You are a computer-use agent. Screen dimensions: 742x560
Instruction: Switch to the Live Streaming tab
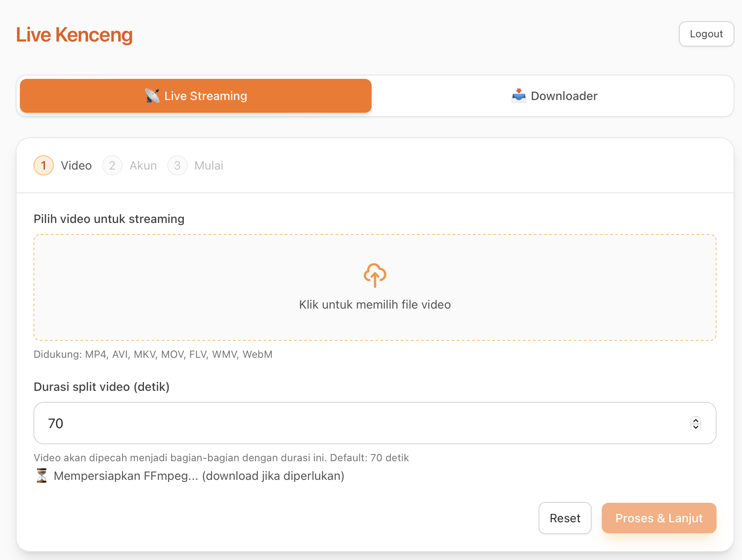(196, 96)
